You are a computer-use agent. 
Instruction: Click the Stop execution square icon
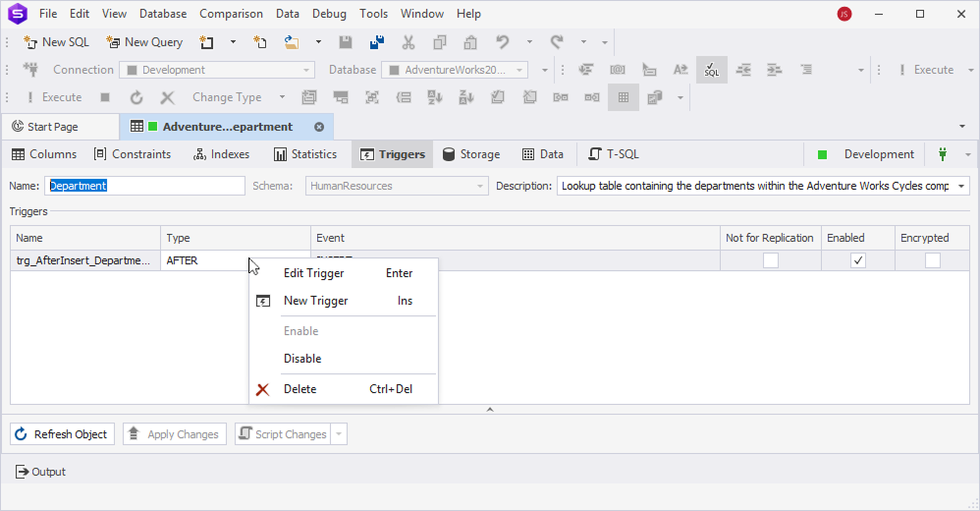pyautogui.click(x=105, y=97)
